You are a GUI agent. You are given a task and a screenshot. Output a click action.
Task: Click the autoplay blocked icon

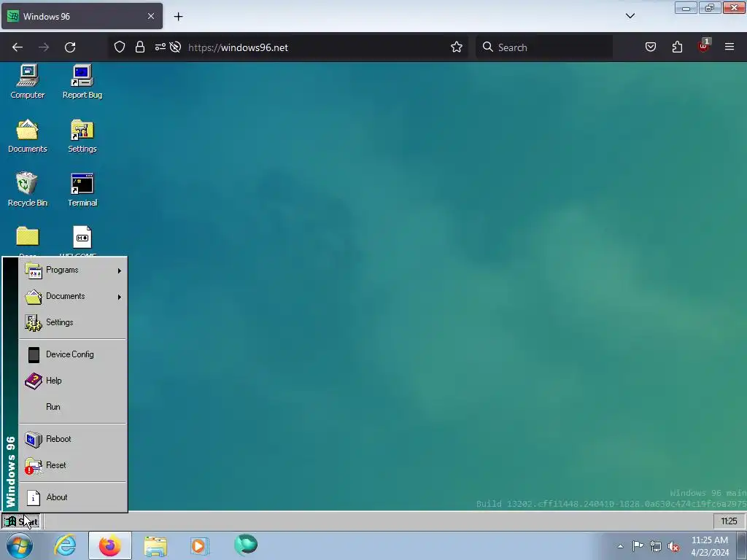[x=175, y=47]
